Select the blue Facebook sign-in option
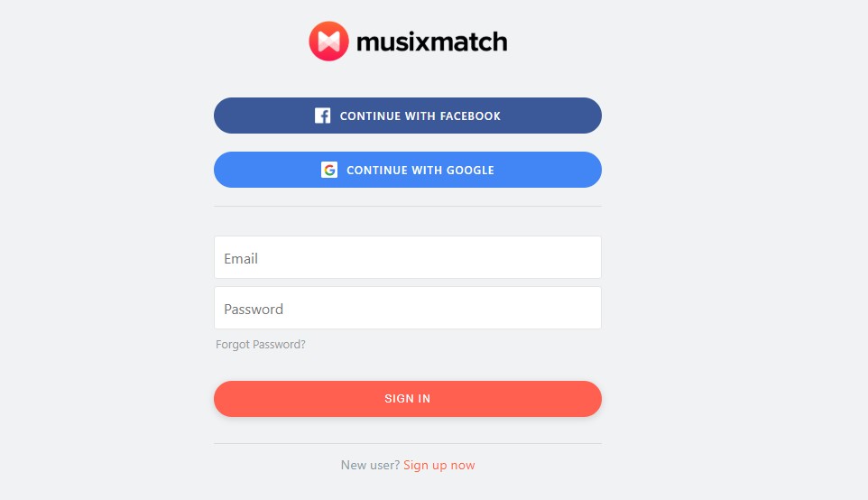Viewport: 868px width, 500px height. (x=408, y=116)
